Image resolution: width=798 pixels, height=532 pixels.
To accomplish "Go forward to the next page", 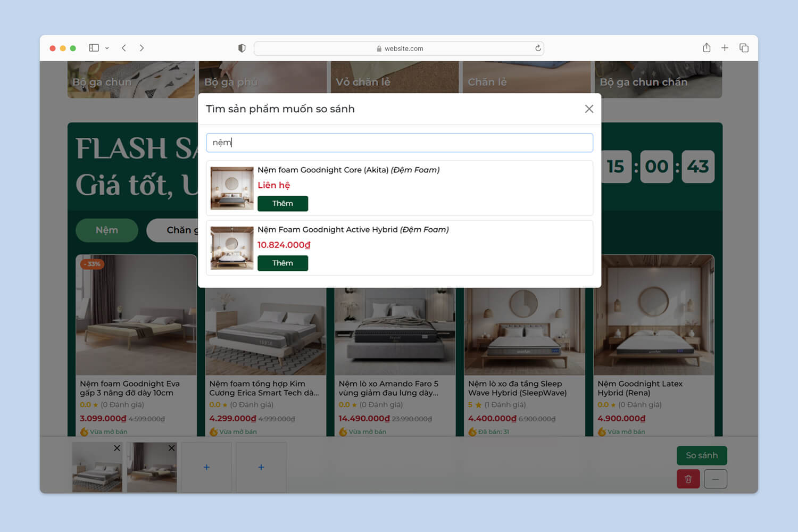I will [142, 48].
